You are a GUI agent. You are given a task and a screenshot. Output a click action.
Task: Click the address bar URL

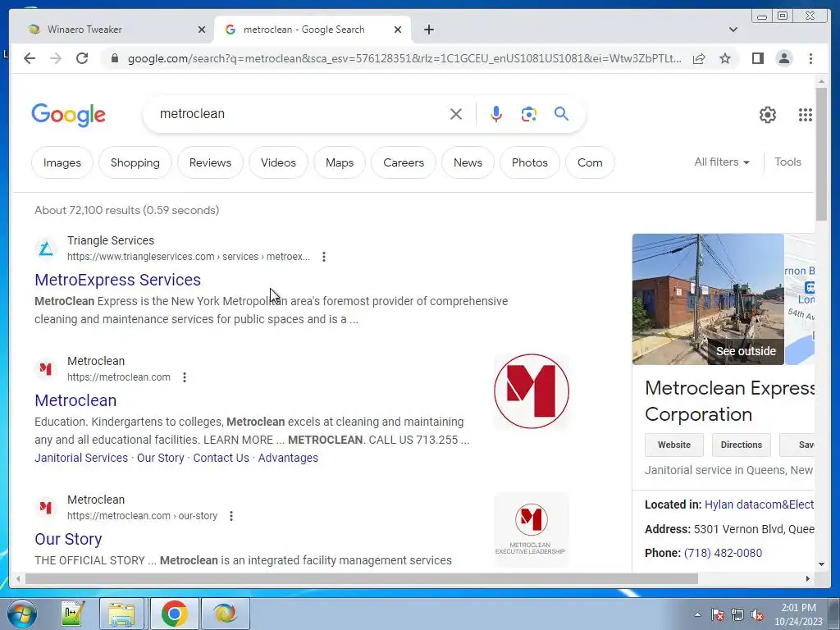point(404,58)
